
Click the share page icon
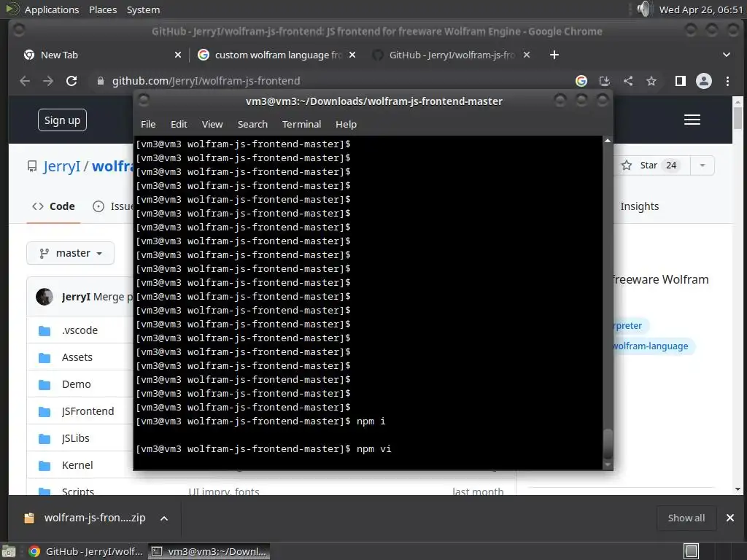628,81
